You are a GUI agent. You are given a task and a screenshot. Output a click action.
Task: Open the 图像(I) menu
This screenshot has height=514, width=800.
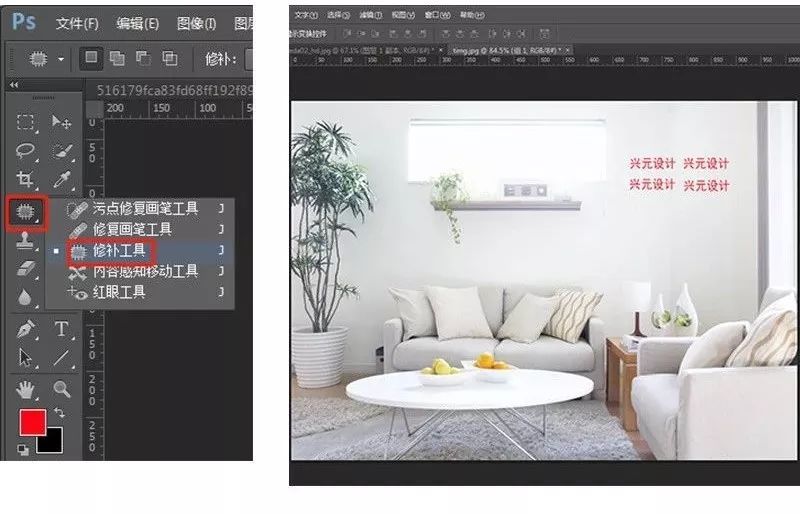click(x=196, y=23)
